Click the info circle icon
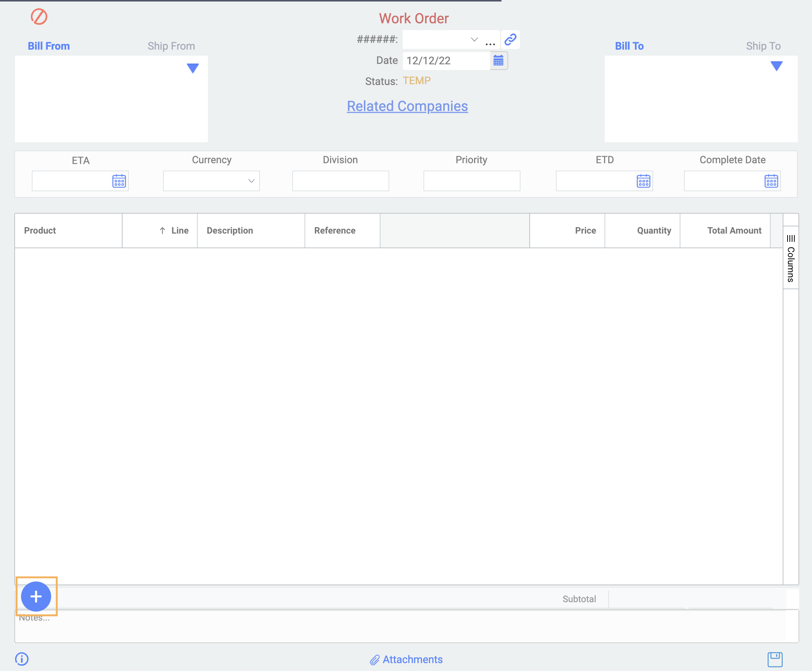The image size is (812, 671). coord(22,659)
